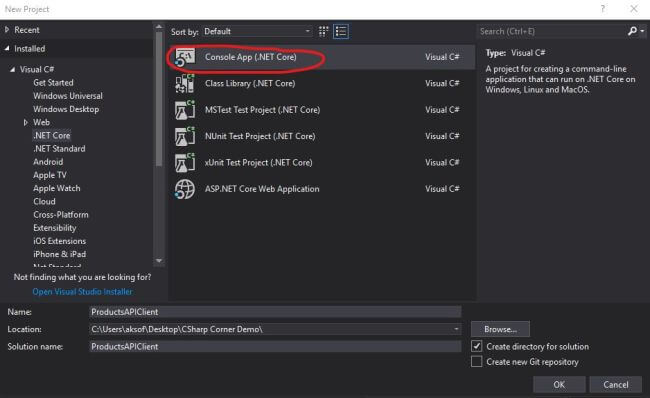Select Windows Desktop category
The width and height of the screenshot is (650, 398).
[x=66, y=109]
